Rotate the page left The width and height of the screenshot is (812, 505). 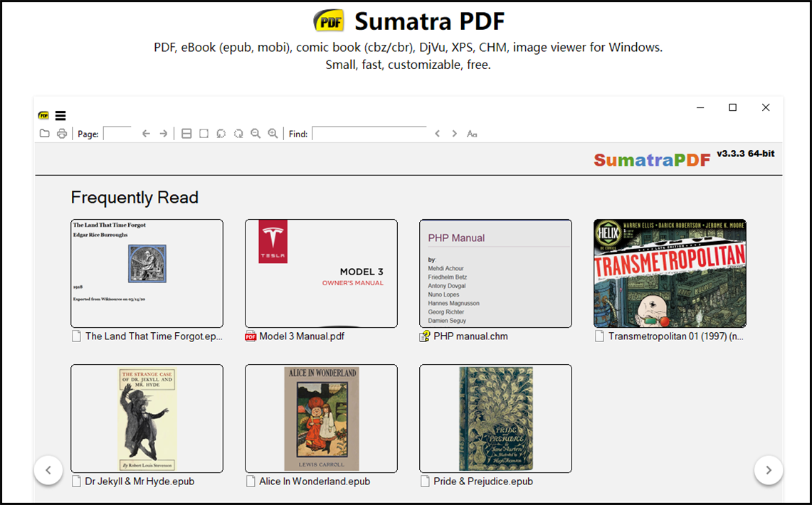pos(221,134)
